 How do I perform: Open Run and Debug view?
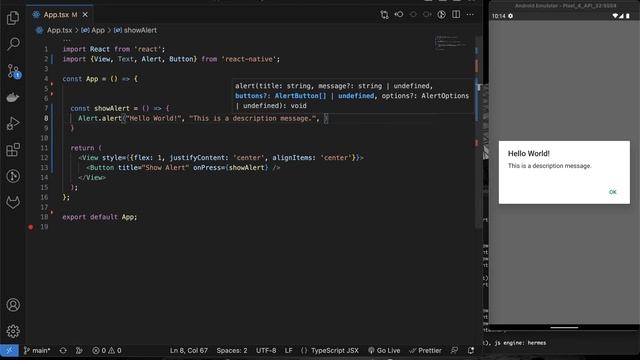[x=13, y=123]
